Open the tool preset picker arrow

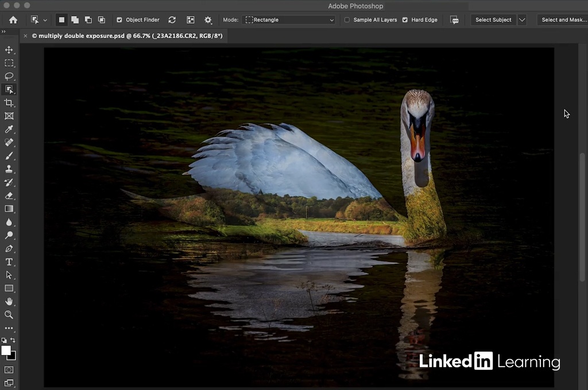(45, 20)
